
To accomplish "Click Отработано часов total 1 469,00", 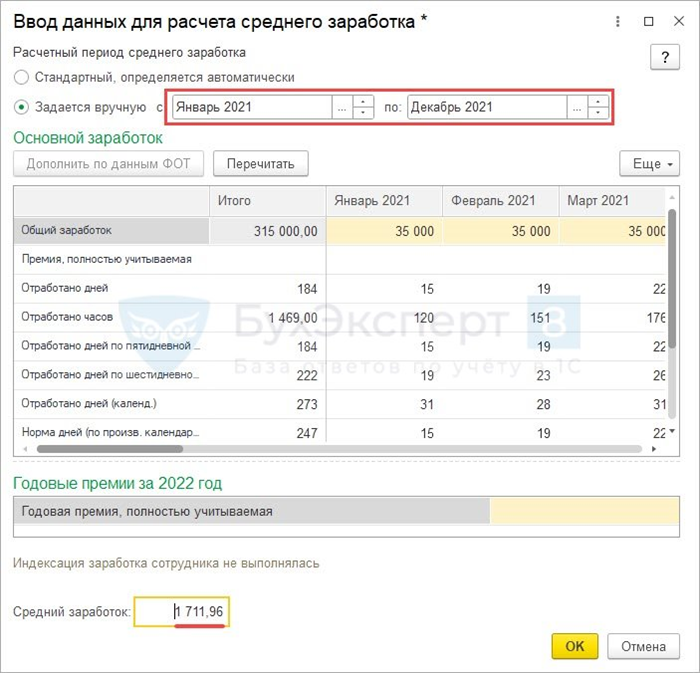I will tap(267, 317).
